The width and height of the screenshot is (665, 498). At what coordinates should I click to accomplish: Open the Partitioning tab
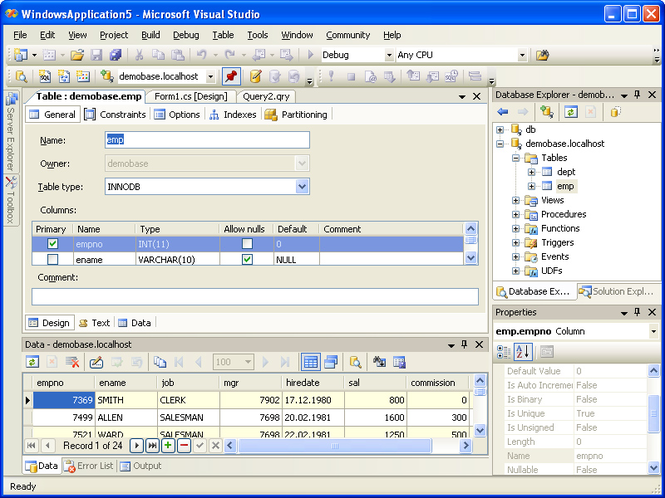point(296,115)
